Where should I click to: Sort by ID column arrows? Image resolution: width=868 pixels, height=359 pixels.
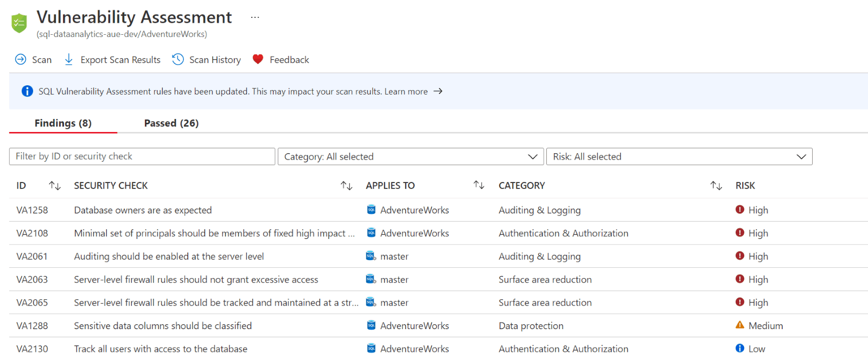pyautogui.click(x=55, y=186)
